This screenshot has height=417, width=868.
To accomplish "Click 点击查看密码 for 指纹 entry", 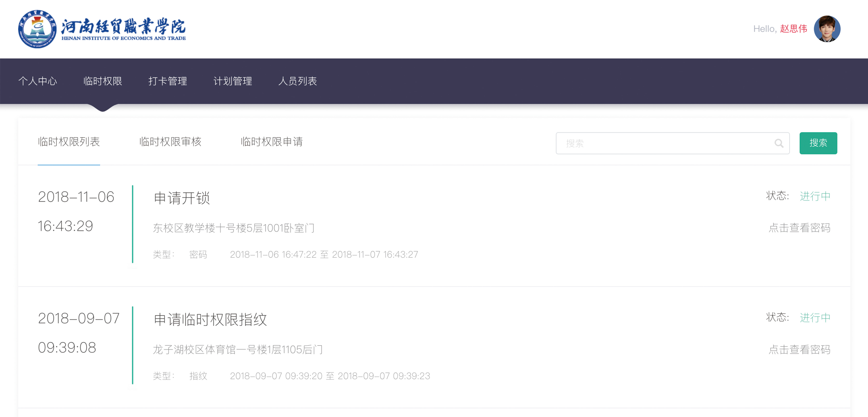I will pyautogui.click(x=799, y=350).
